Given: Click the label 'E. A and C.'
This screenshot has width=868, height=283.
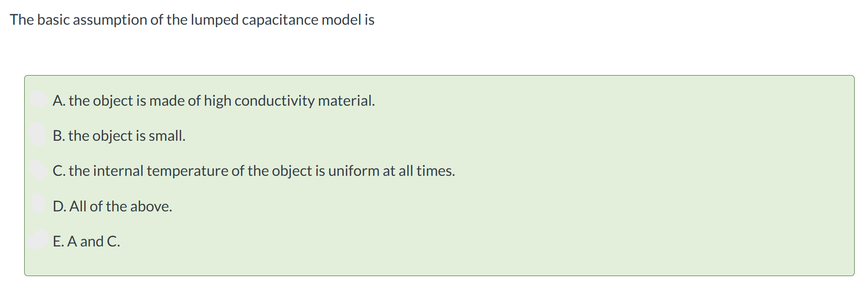Looking at the screenshot, I should pyautogui.click(x=86, y=242).
